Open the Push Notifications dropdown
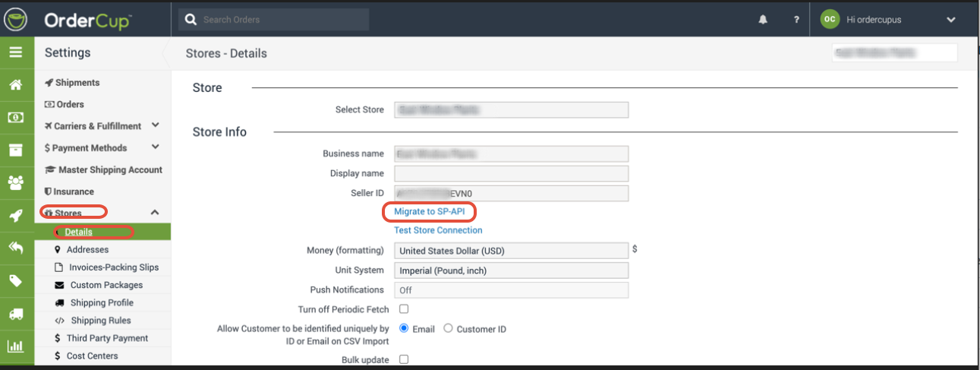The image size is (980, 370). click(511, 290)
